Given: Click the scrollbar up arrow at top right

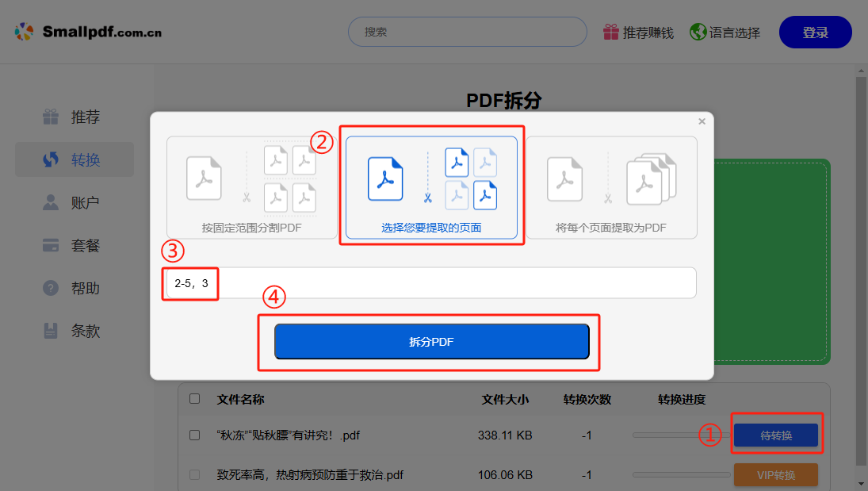Looking at the screenshot, I should [861, 70].
